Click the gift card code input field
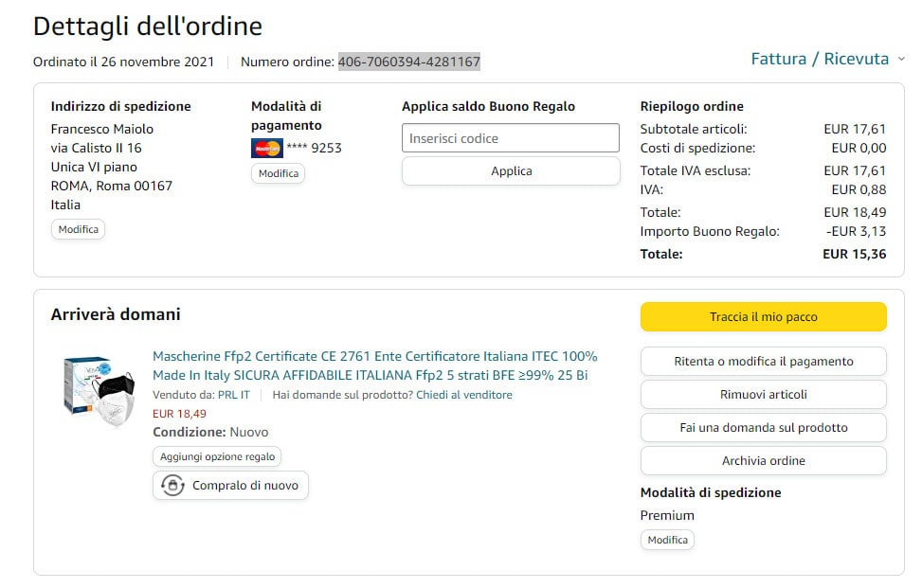The height and width of the screenshot is (588, 922). point(510,138)
